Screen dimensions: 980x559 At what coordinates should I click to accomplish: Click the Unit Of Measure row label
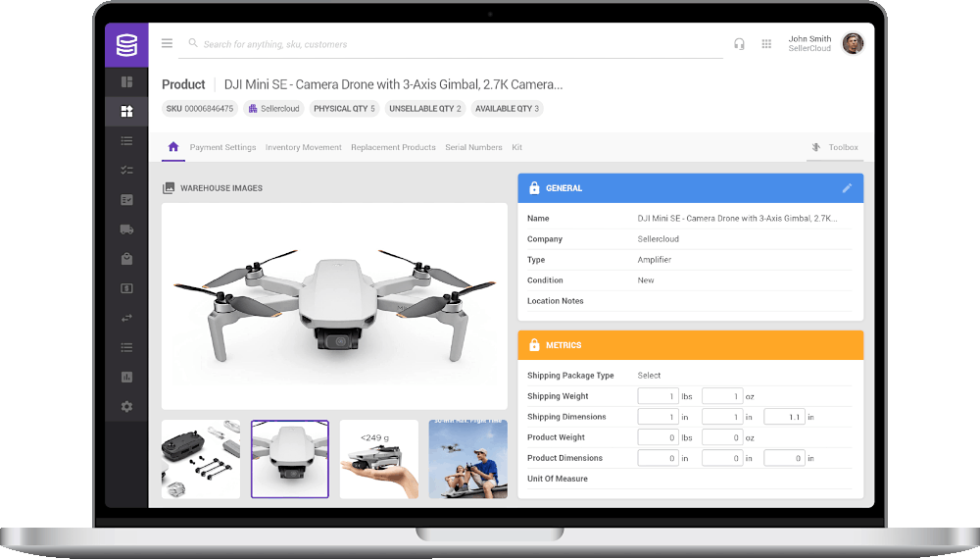558,479
